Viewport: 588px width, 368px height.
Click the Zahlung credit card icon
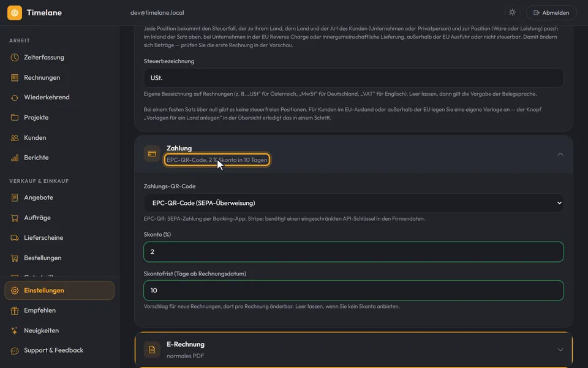(152, 154)
